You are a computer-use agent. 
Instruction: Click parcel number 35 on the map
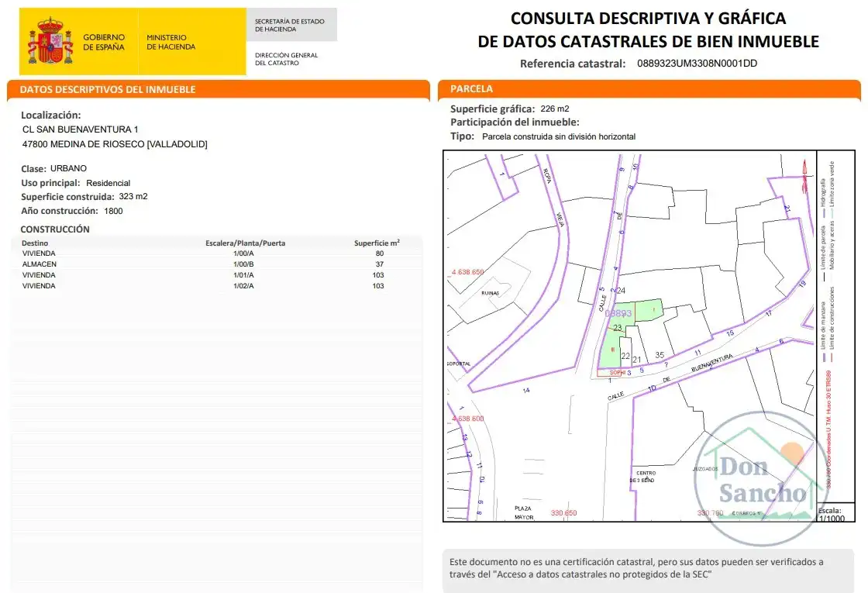point(660,355)
